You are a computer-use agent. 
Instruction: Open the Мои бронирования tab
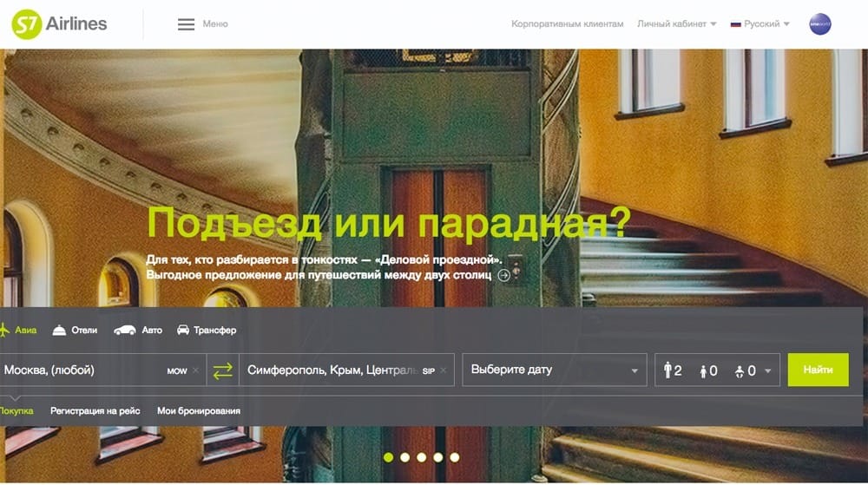point(199,411)
